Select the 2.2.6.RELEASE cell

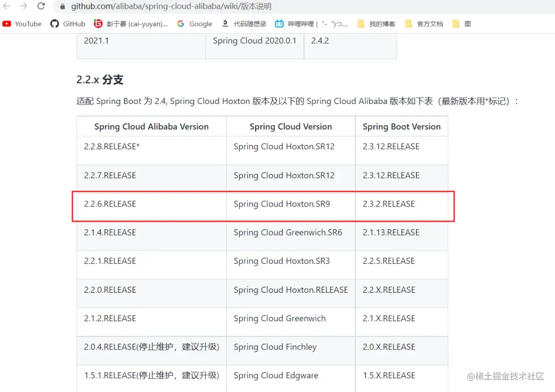152,207
